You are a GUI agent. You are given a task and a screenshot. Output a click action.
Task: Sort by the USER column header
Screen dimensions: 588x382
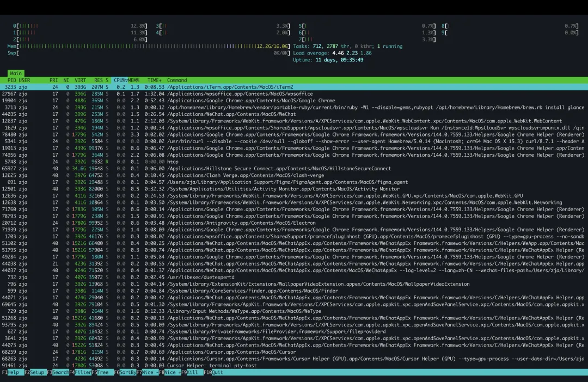pos(24,80)
